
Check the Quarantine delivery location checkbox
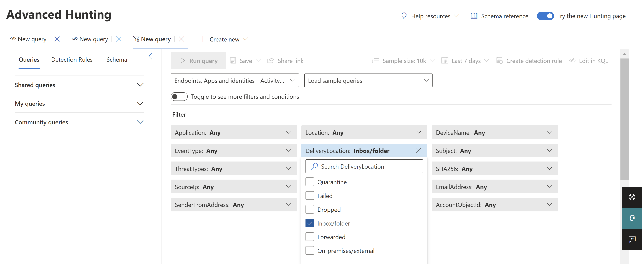[x=309, y=182]
